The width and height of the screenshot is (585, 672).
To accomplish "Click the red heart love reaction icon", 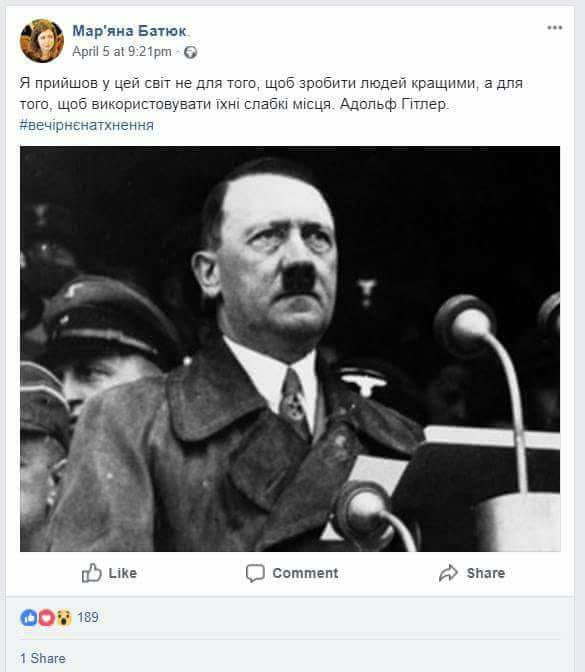I will (46, 618).
